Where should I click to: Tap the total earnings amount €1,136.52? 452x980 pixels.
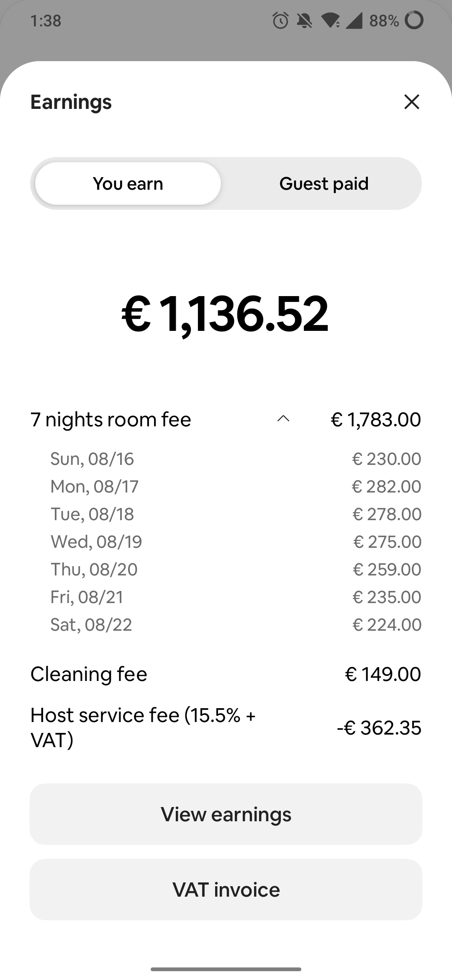(225, 313)
